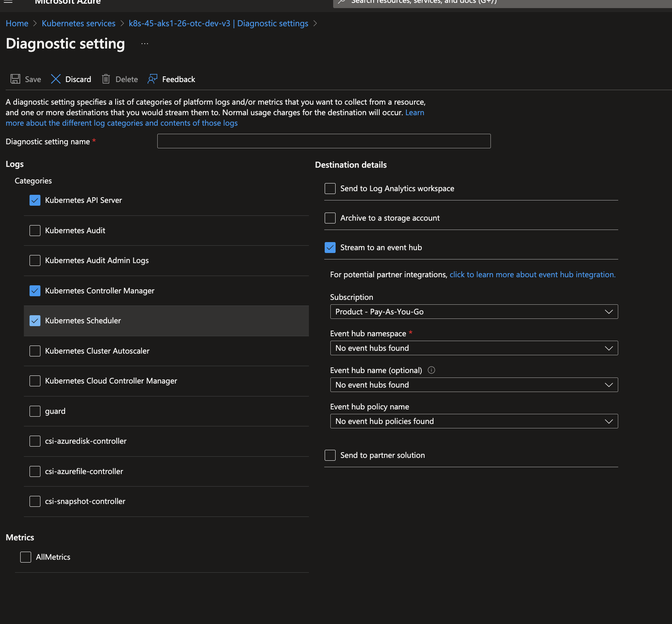The height and width of the screenshot is (624, 672).
Task: Click the Save button label
Action: (x=33, y=79)
